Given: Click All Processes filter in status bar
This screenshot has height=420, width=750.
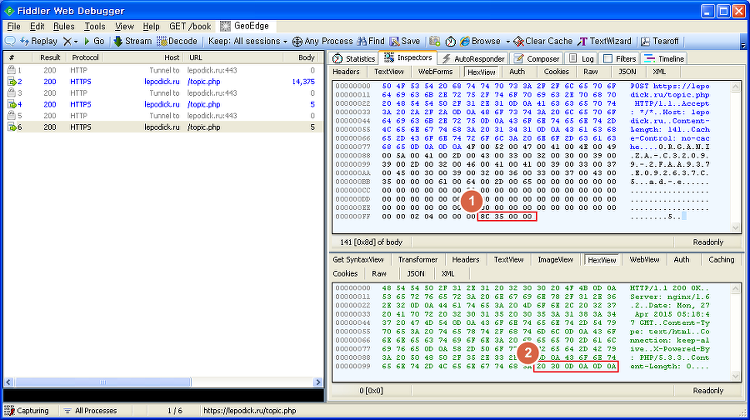Looking at the screenshot, I should click(x=90, y=411).
